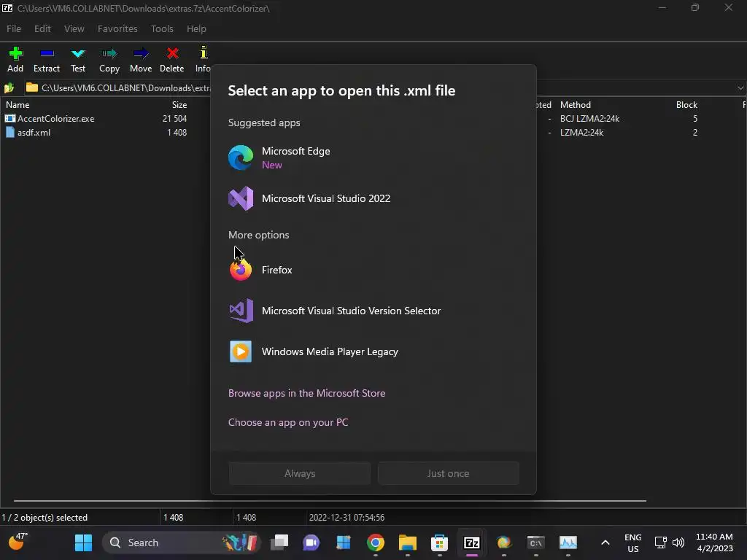This screenshot has width=747, height=560.
Task: Pick Microsoft Visual Studio 2022 app
Action: tap(373, 198)
